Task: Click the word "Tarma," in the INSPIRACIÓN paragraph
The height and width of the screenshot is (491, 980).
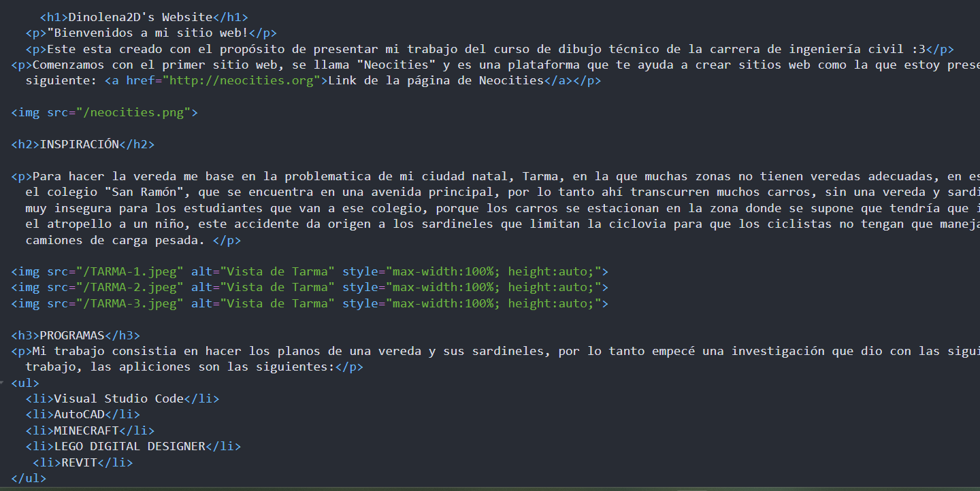Action: [x=544, y=176]
